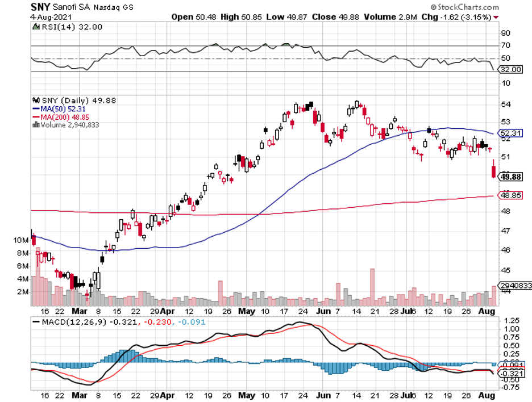
Task: Click the Close 49.88 header value
Action: click(x=335, y=17)
